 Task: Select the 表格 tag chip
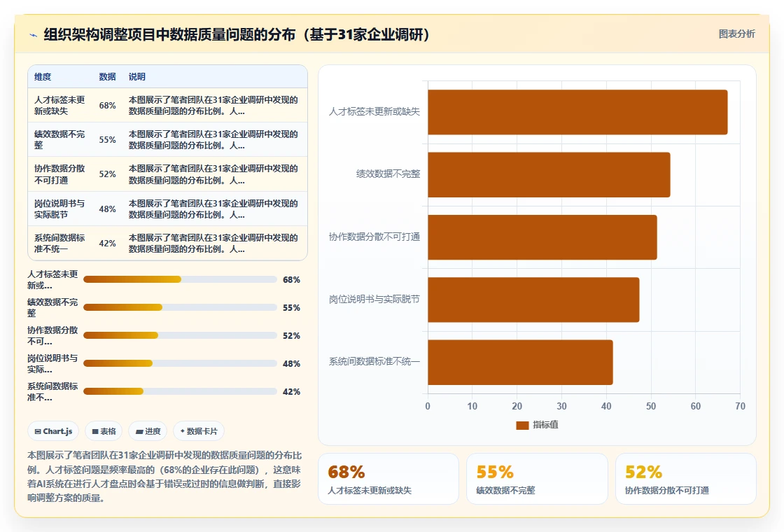pos(104,431)
